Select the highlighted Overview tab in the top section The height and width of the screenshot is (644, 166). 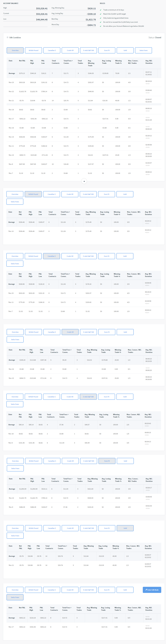click(x=15, y=50)
